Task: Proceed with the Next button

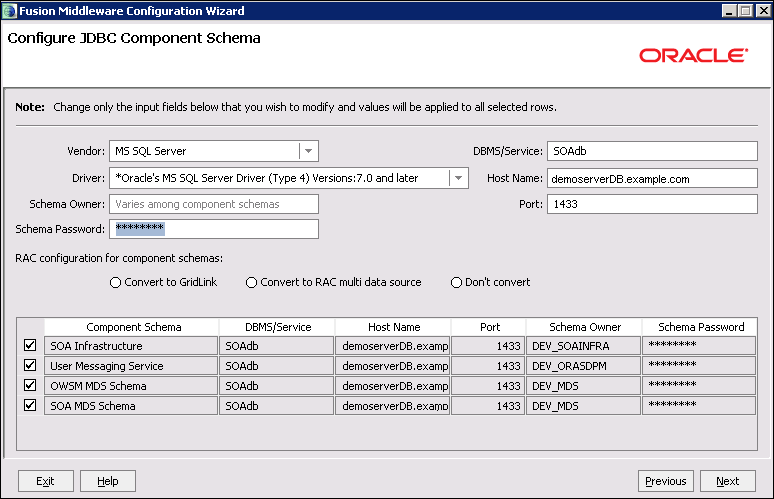Action: (x=728, y=481)
